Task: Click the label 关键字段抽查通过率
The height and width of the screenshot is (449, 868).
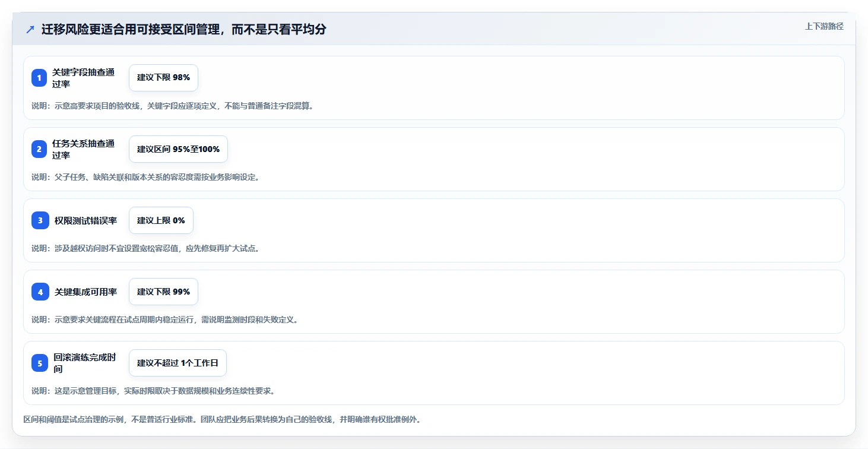Action: 83,78
